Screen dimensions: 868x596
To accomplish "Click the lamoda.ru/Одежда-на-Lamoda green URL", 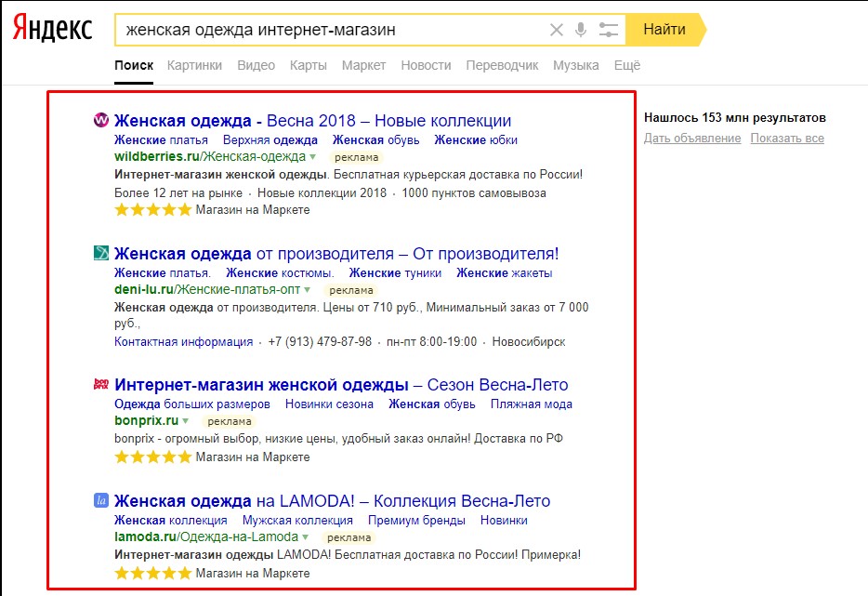I will point(206,537).
